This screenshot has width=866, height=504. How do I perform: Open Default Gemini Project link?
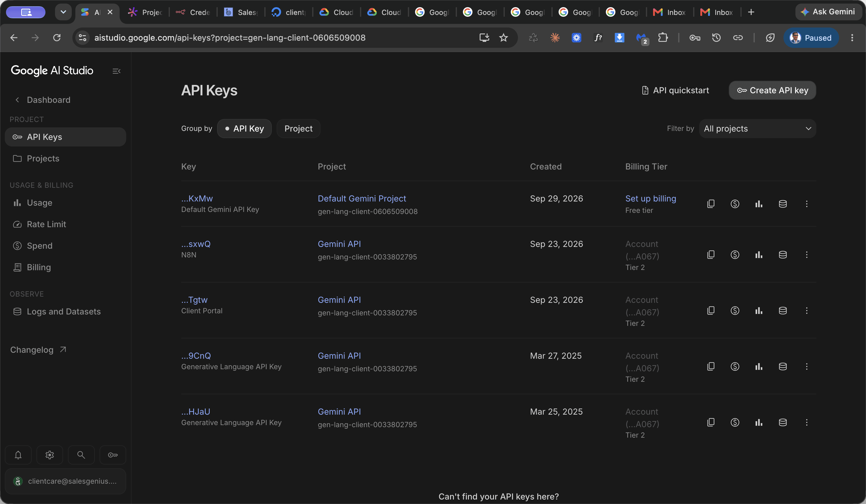click(x=362, y=198)
